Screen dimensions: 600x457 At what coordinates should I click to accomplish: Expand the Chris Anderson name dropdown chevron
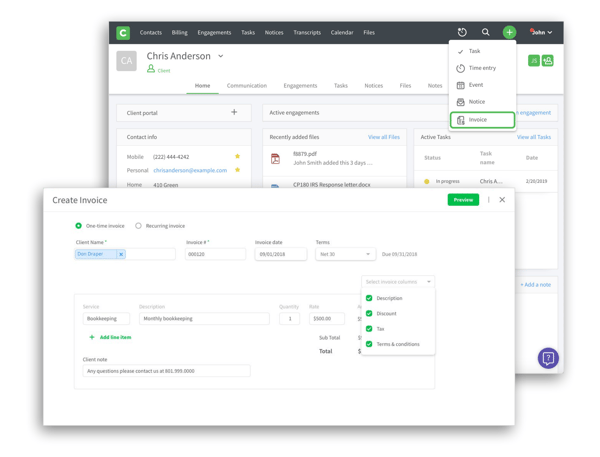(221, 56)
